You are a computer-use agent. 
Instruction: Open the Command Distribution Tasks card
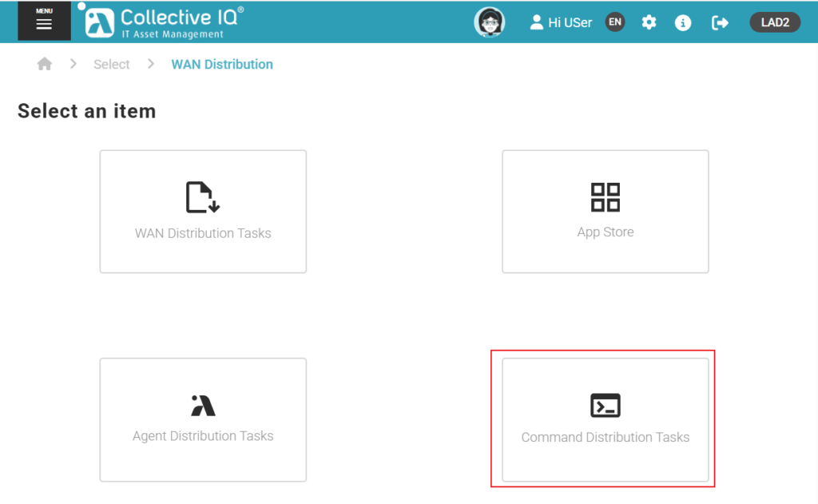[x=606, y=419]
